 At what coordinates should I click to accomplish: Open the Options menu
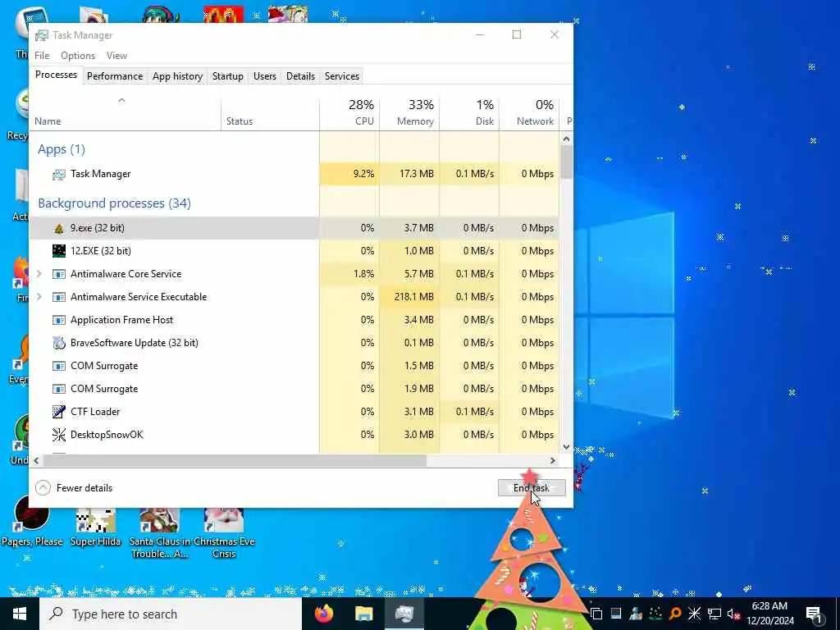coord(78,56)
